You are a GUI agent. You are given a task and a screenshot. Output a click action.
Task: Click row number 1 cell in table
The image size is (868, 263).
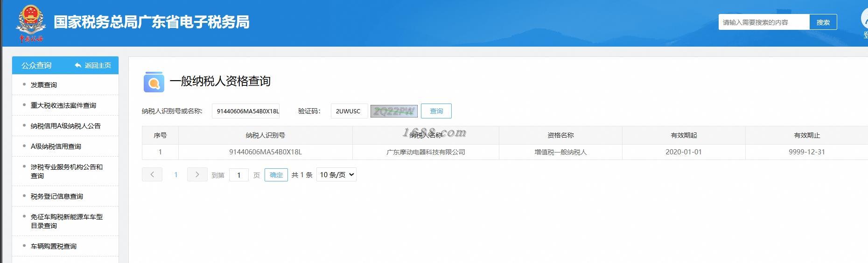point(160,152)
